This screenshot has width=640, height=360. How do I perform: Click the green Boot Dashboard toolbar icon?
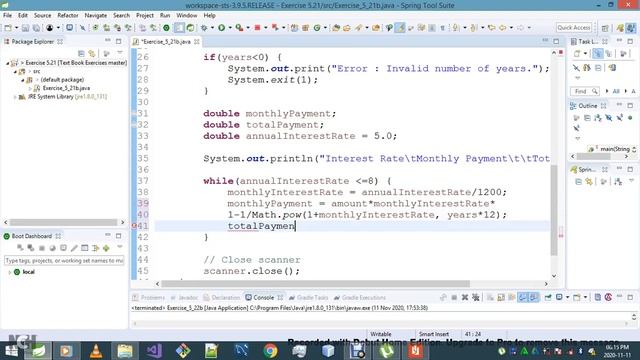[x=167, y=28]
